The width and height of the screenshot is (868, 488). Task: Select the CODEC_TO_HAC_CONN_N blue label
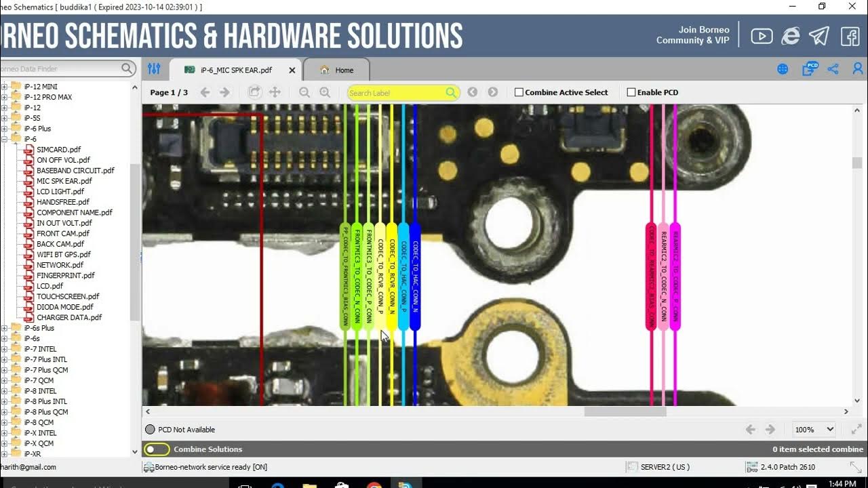click(x=415, y=277)
